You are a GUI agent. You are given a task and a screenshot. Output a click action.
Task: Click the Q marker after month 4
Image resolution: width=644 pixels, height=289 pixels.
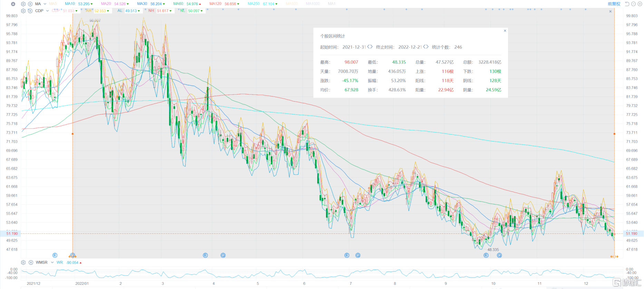click(223, 255)
